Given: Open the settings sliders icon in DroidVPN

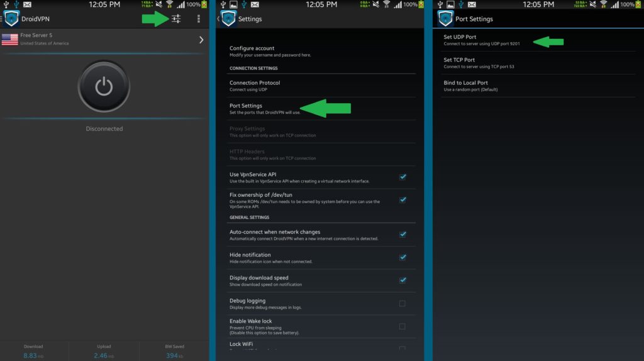Looking at the screenshot, I should tap(176, 19).
